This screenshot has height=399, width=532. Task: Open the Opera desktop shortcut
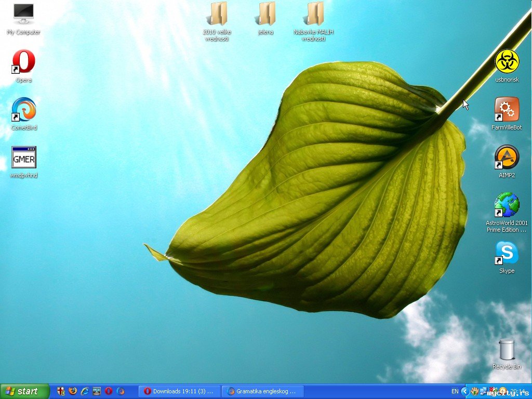click(x=23, y=62)
